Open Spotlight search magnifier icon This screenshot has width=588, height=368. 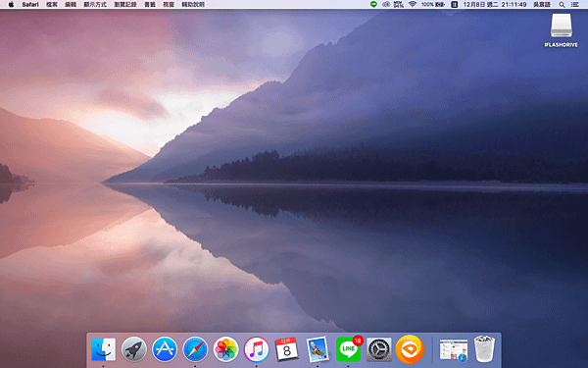pyautogui.click(x=562, y=5)
